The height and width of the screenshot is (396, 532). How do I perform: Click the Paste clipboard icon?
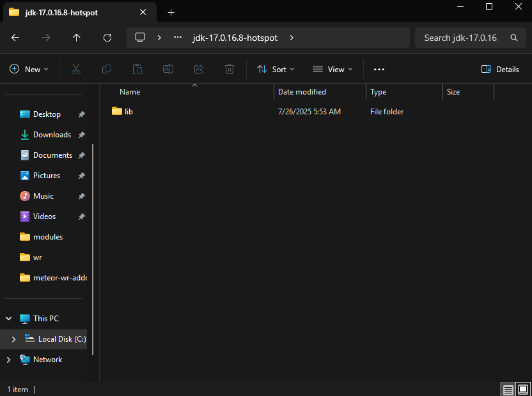[x=137, y=69]
